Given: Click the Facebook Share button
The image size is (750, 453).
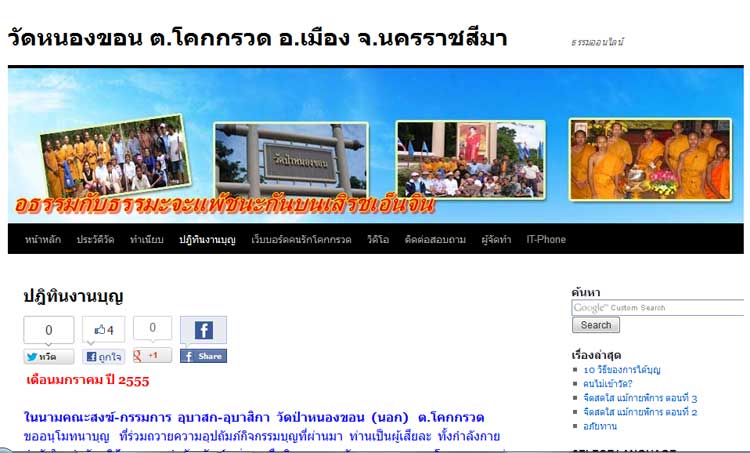Looking at the screenshot, I should [203, 356].
